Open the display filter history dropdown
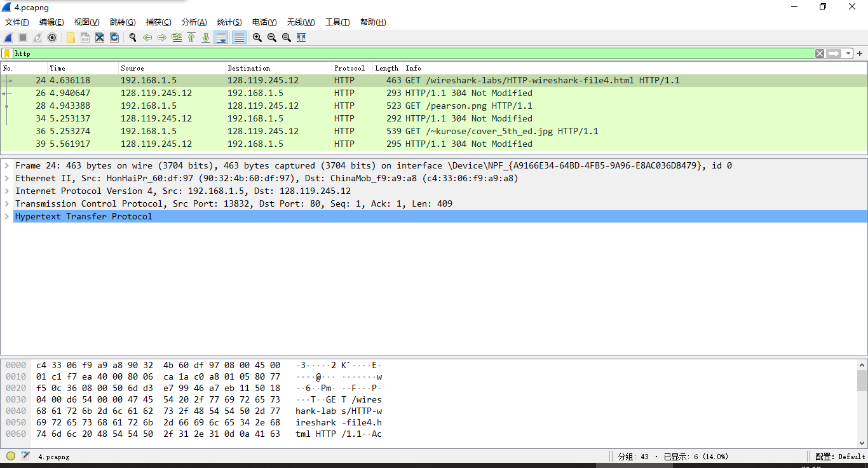 [849, 53]
